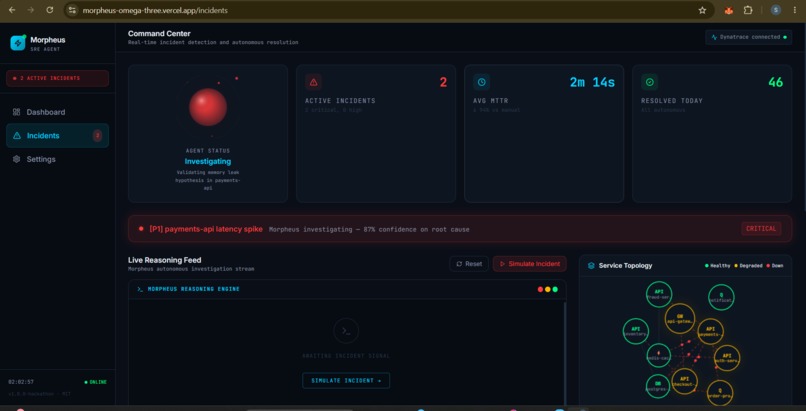806x411 pixels.
Task: Click the Settings gear icon in sidebar
Action: 16,159
